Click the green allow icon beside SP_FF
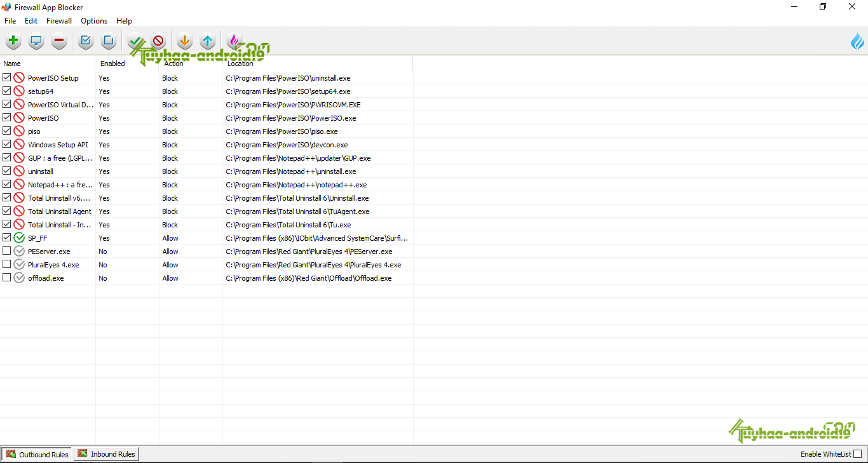Image resolution: width=868 pixels, height=463 pixels. (x=19, y=238)
